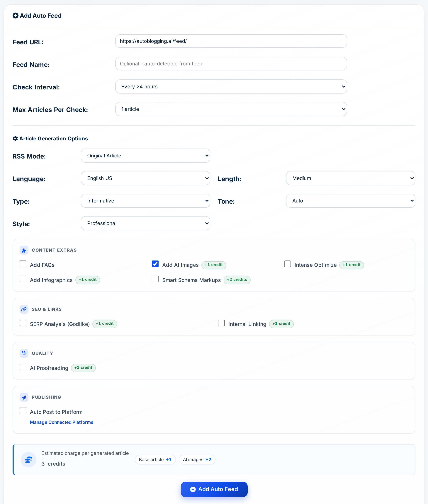Screen dimensions: 428x504
Task: Click the +2 credits badge beside Smart Schema Markups
Action: (237, 280)
